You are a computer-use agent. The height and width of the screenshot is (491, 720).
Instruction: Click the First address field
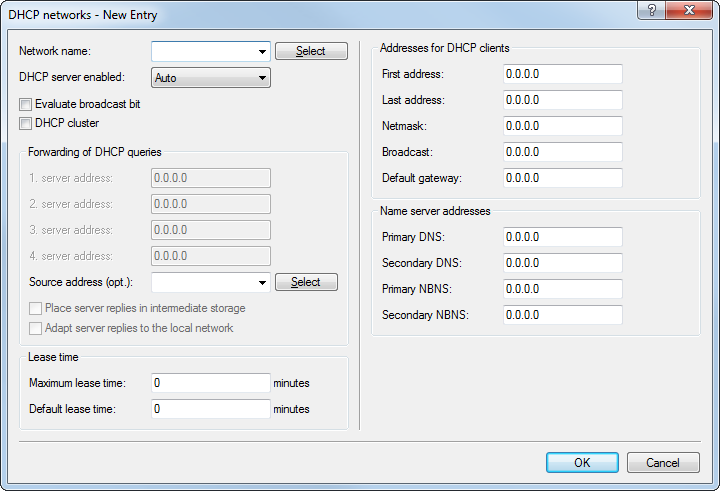click(x=562, y=75)
